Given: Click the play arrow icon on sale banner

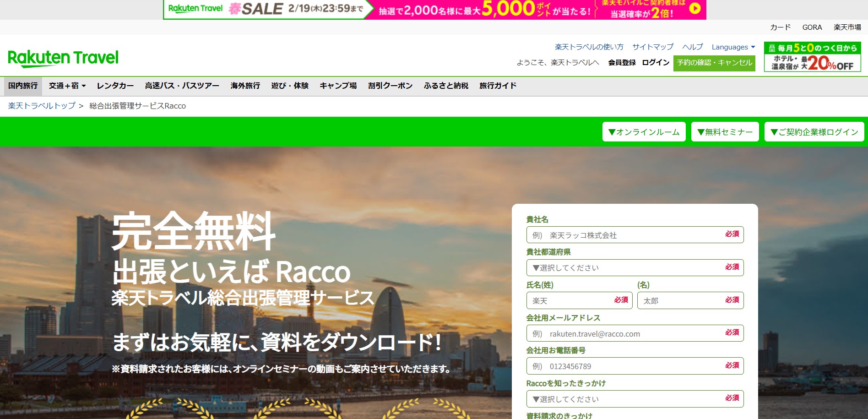Looking at the screenshot, I should pyautogui.click(x=694, y=8).
